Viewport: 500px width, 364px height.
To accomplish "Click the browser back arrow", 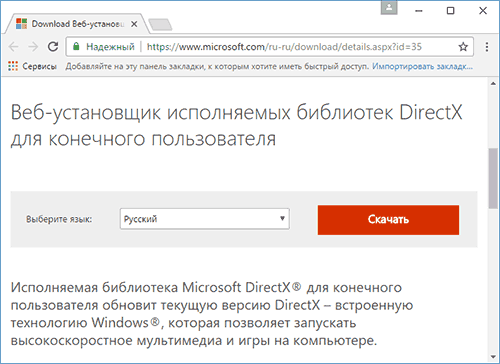I will click(x=13, y=47).
